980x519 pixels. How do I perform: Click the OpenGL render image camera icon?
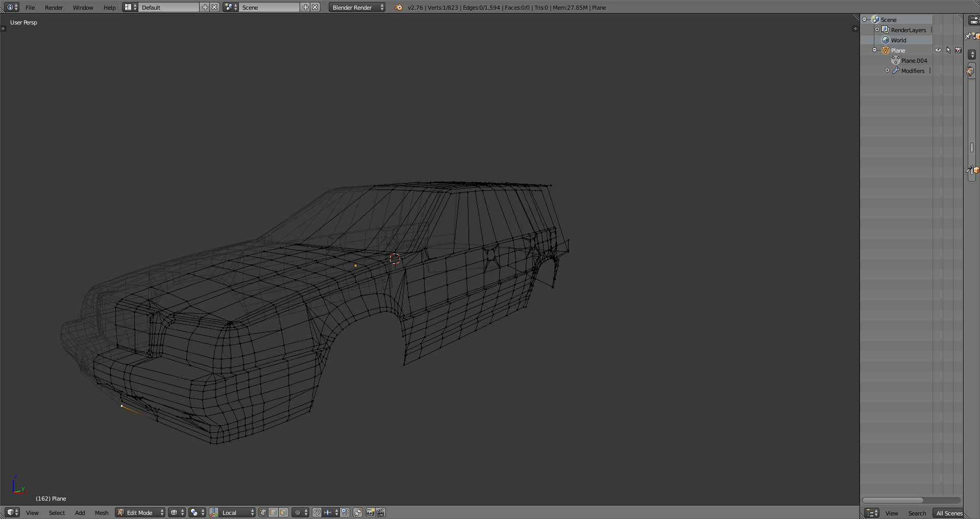[x=371, y=512]
